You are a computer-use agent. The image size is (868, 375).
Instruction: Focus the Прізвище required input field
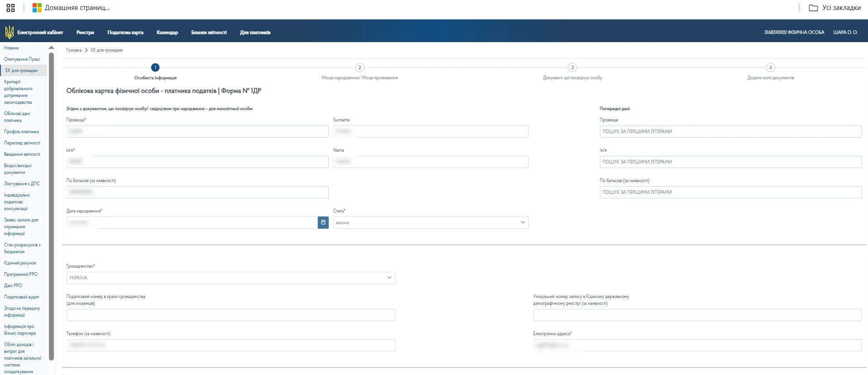[197, 131]
